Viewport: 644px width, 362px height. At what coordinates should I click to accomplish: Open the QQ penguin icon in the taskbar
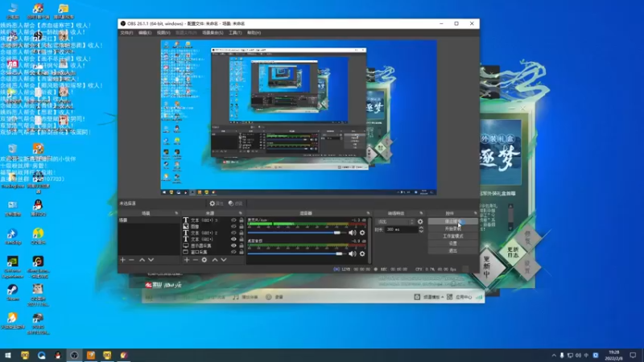point(57,355)
